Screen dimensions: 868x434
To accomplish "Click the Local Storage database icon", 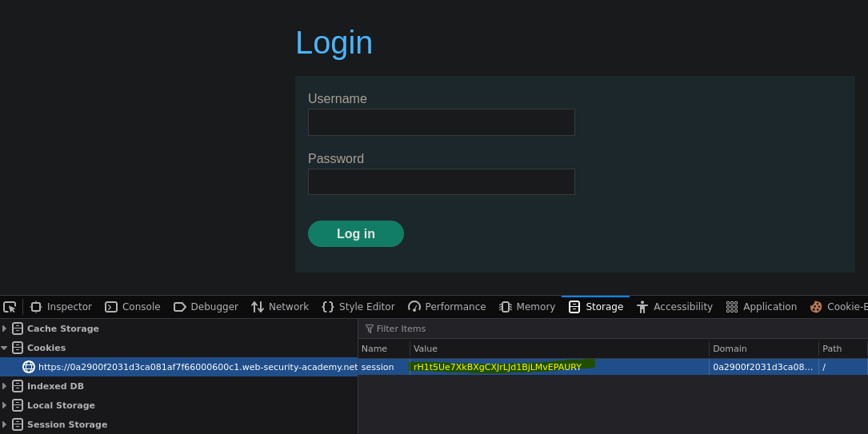I will [18, 405].
